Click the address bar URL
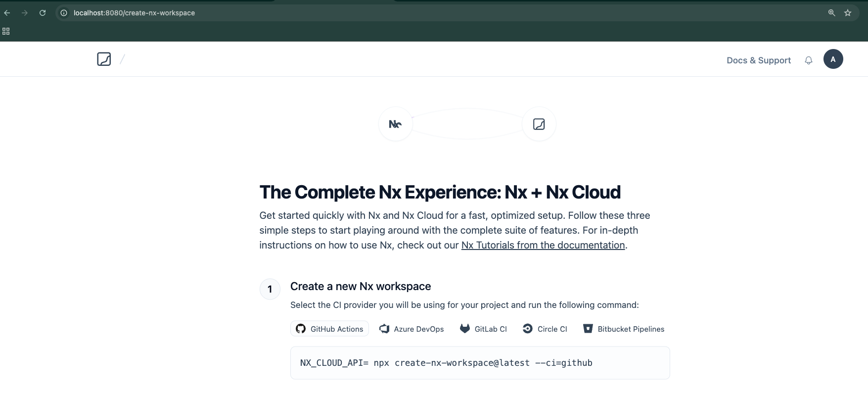The height and width of the screenshot is (401, 868). tap(134, 13)
